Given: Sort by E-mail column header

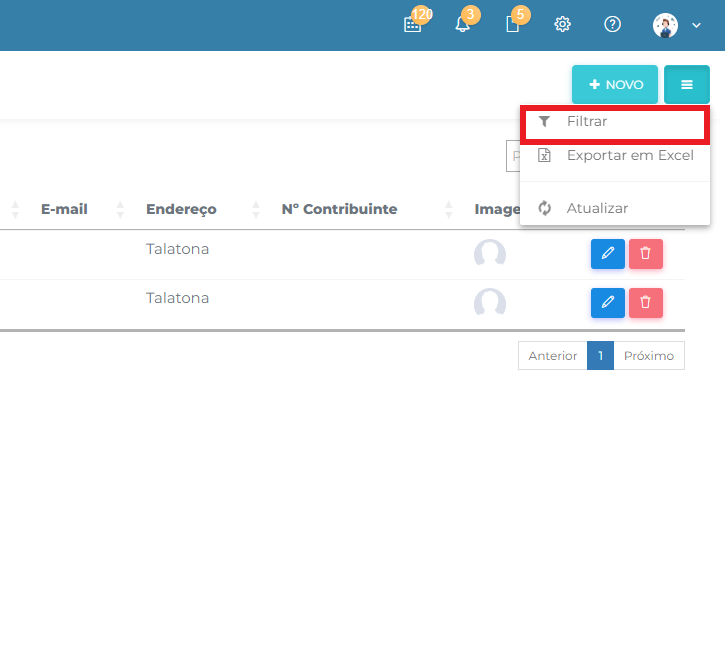Looking at the screenshot, I should point(64,209).
